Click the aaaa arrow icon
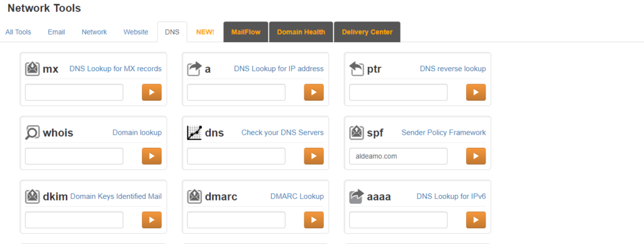The width and height of the screenshot is (644, 244). point(357,196)
